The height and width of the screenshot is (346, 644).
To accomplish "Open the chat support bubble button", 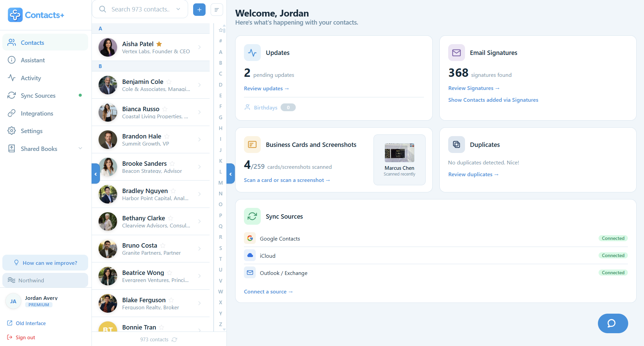I will pos(613,323).
